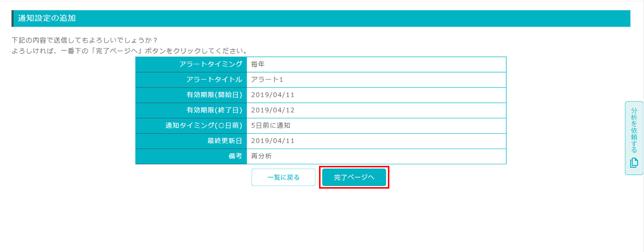Click the 下記の内容で送信 confirmation text
This screenshot has width=644, height=252.
[85, 40]
